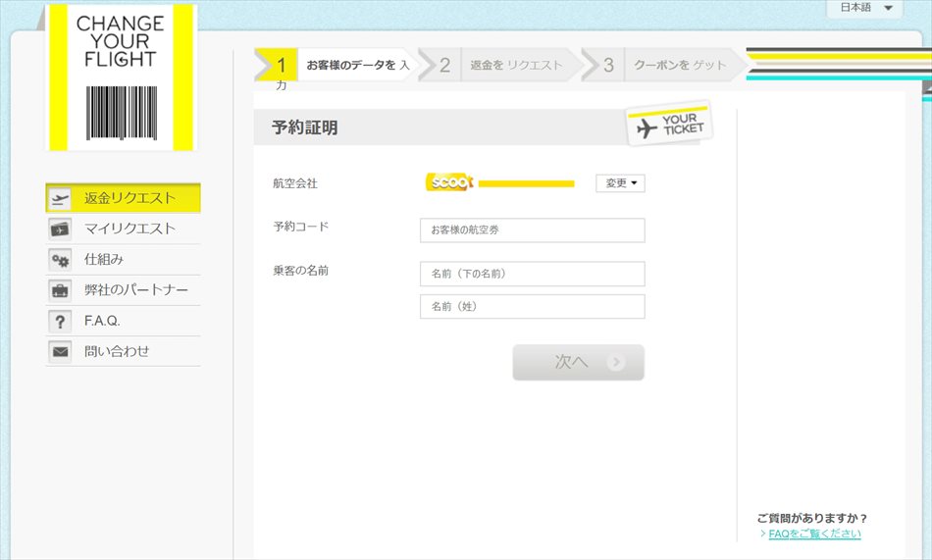Open the 返金リクエスト menu item
Image resolution: width=932 pixels, height=560 pixels.
point(129,198)
